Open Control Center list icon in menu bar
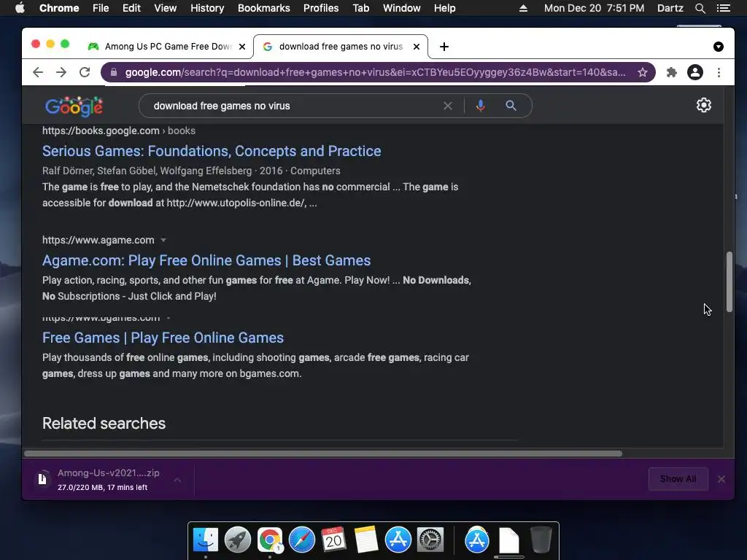Image resolution: width=747 pixels, height=560 pixels. tap(723, 8)
